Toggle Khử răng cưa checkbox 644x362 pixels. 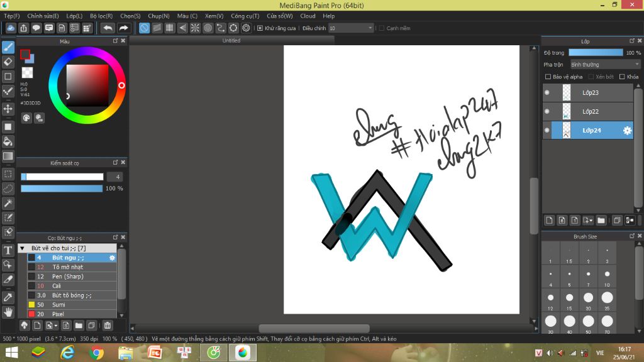[260, 28]
